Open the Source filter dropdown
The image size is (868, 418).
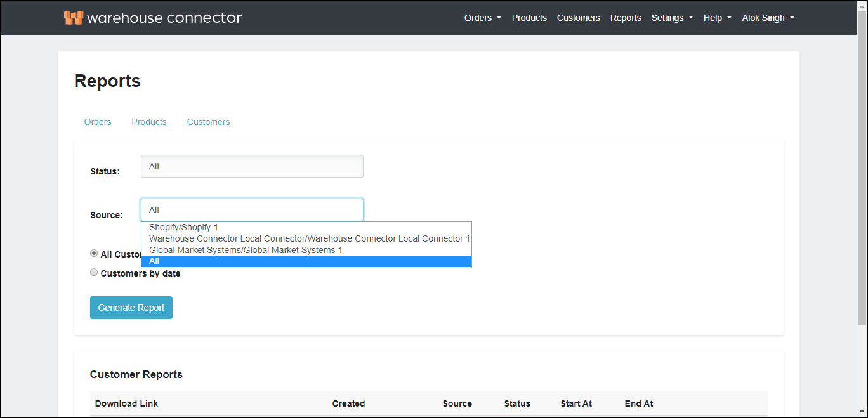(x=251, y=209)
